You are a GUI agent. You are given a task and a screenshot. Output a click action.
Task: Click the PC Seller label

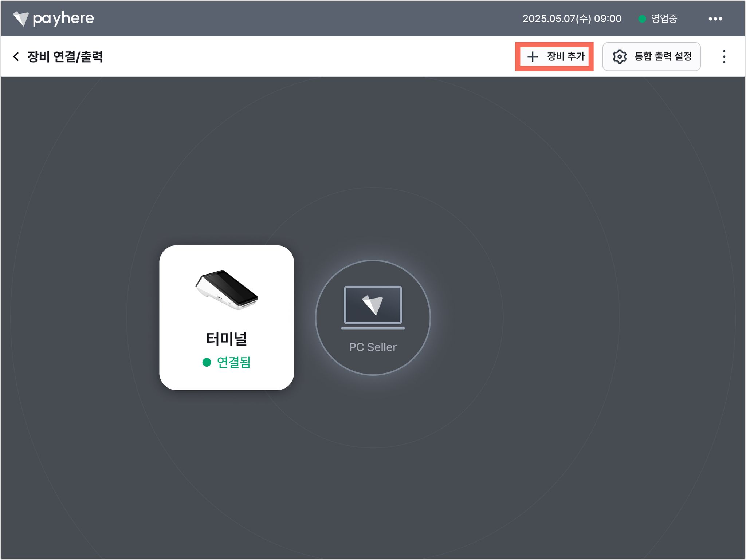pos(373,347)
